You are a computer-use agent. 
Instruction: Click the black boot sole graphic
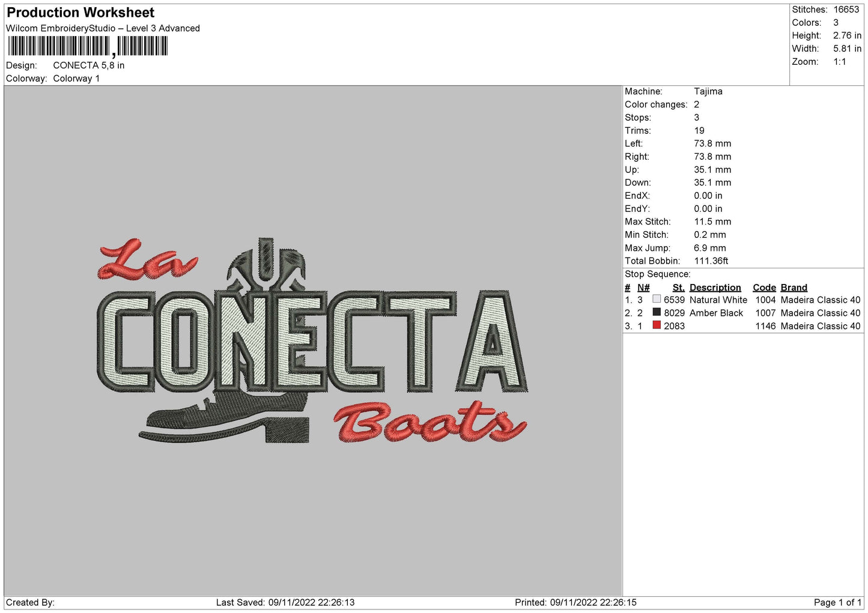[x=223, y=430]
